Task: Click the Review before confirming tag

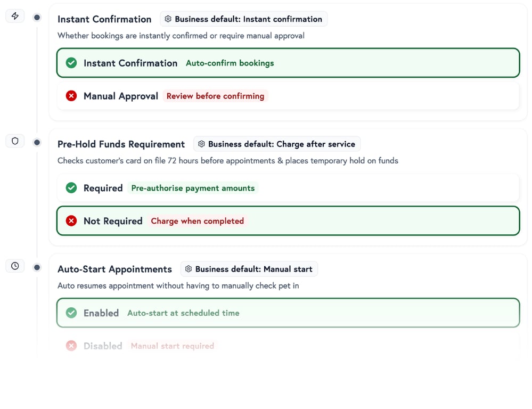Action: [215, 96]
